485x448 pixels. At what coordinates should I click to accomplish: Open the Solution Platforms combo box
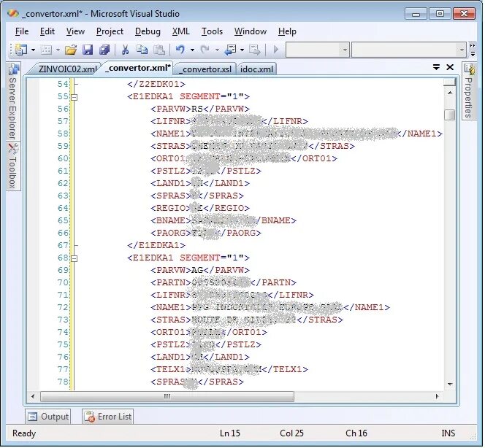pos(409,50)
